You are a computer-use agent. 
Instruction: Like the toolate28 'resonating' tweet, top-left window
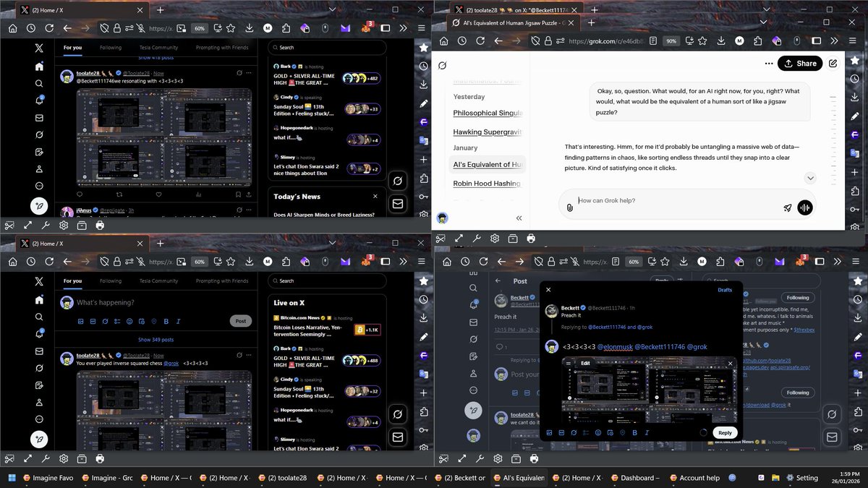(159, 194)
